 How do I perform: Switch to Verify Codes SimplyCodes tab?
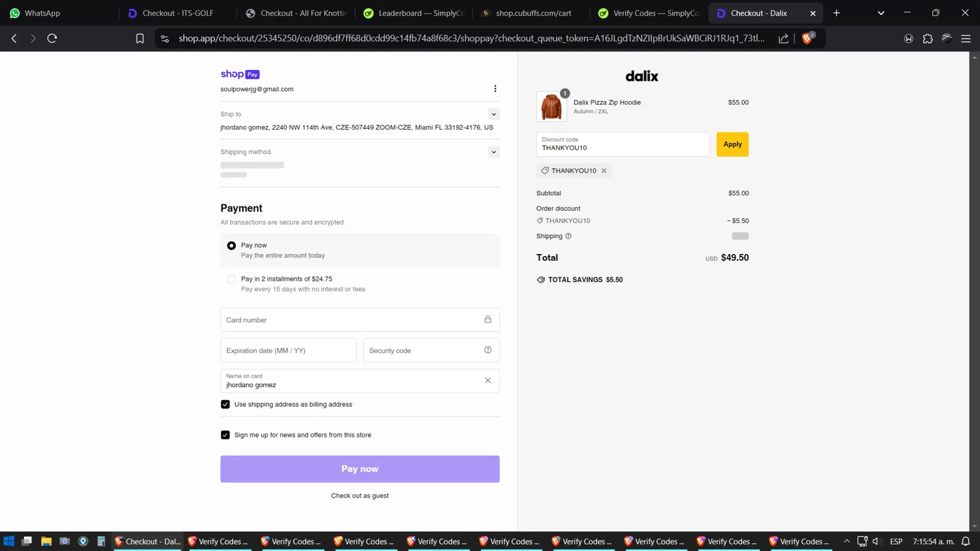click(x=649, y=13)
